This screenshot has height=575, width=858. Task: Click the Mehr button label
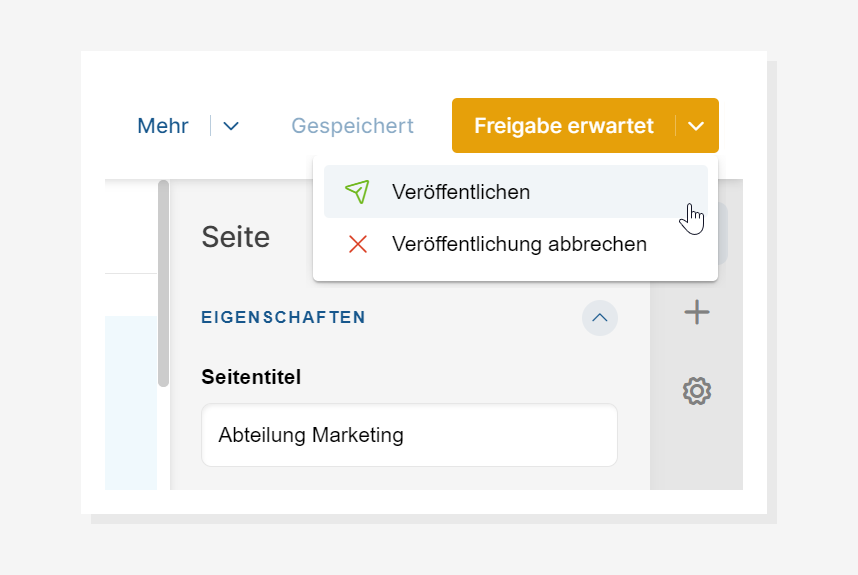pyautogui.click(x=163, y=126)
